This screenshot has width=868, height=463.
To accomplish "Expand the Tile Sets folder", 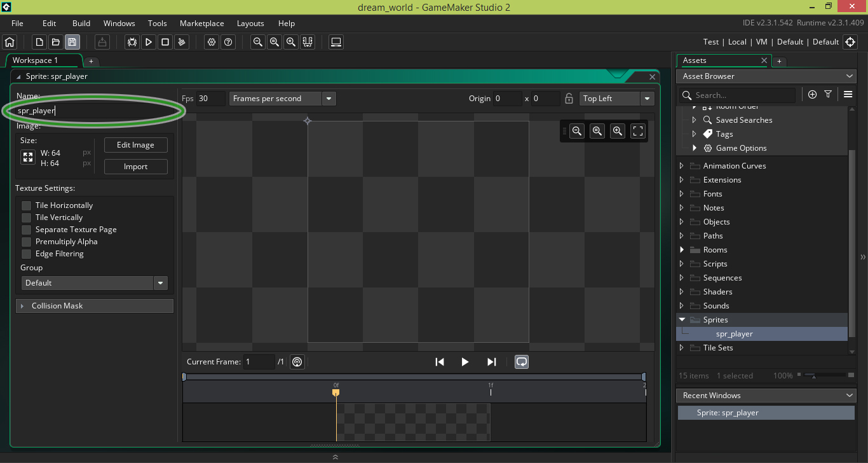I will coord(682,348).
